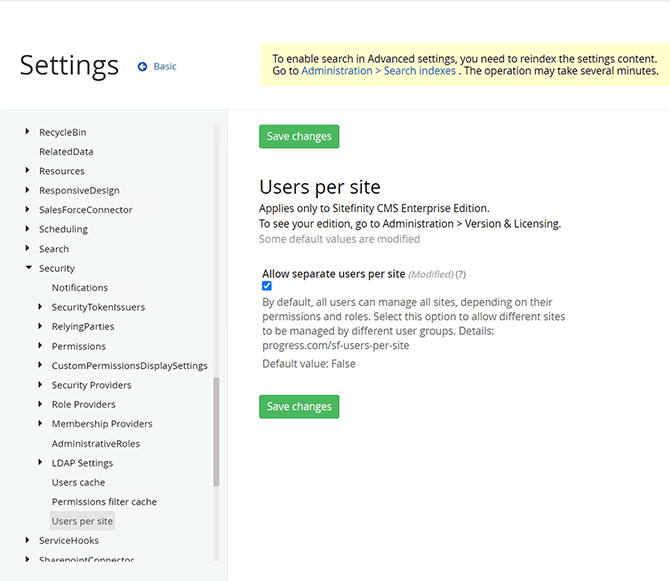Viewport: 670px width, 581px height.
Task: Select RelatedData in the settings tree
Action: coord(66,152)
